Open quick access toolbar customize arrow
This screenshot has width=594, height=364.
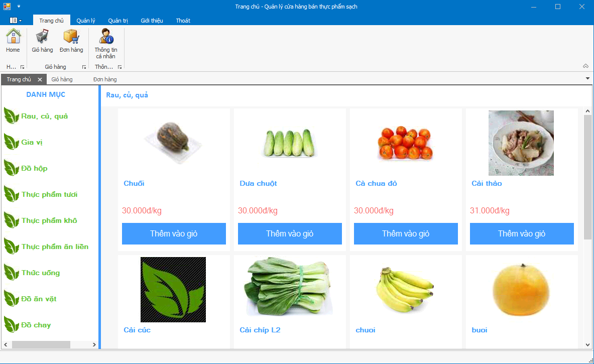[19, 7]
